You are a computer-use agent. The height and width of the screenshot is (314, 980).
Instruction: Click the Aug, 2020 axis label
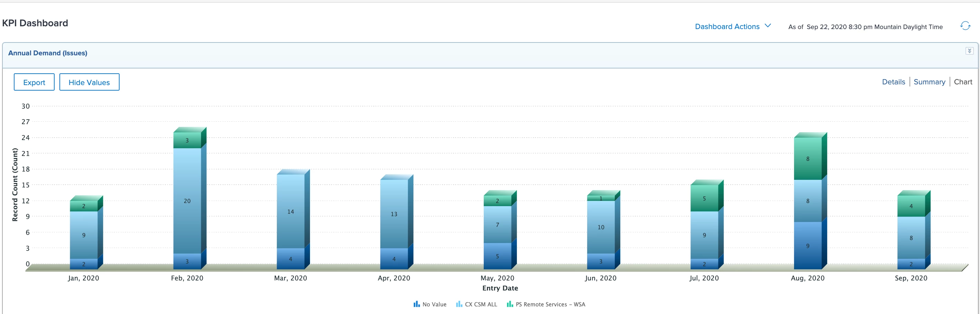click(807, 278)
